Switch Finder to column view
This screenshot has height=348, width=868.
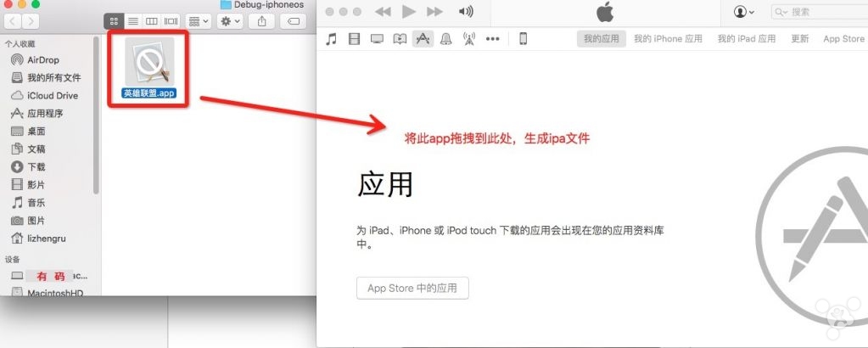pyautogui.click(x=152, y=20)
